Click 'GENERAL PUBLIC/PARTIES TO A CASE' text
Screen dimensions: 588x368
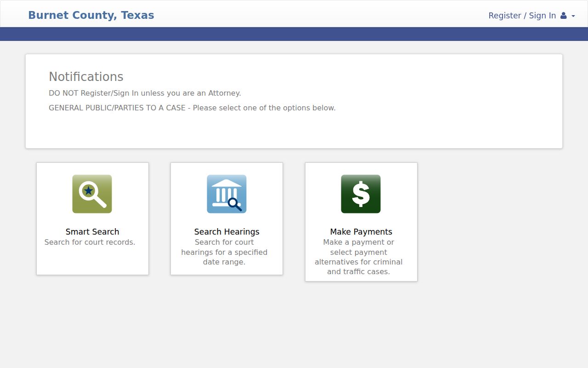tap(192, 108)
